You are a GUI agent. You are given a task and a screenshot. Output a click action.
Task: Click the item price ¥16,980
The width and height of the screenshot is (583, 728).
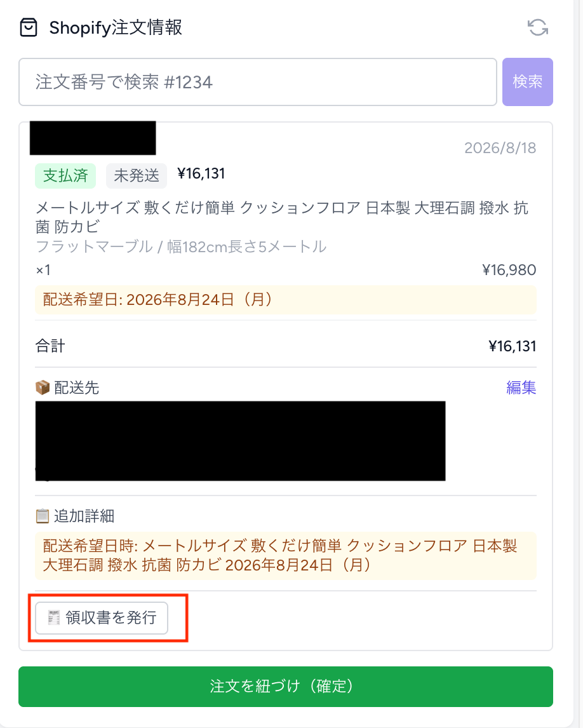[509, 270]
